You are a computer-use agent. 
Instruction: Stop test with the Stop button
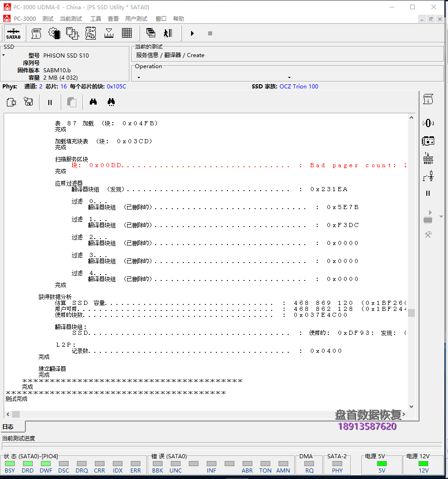click(x=210, y=33)
